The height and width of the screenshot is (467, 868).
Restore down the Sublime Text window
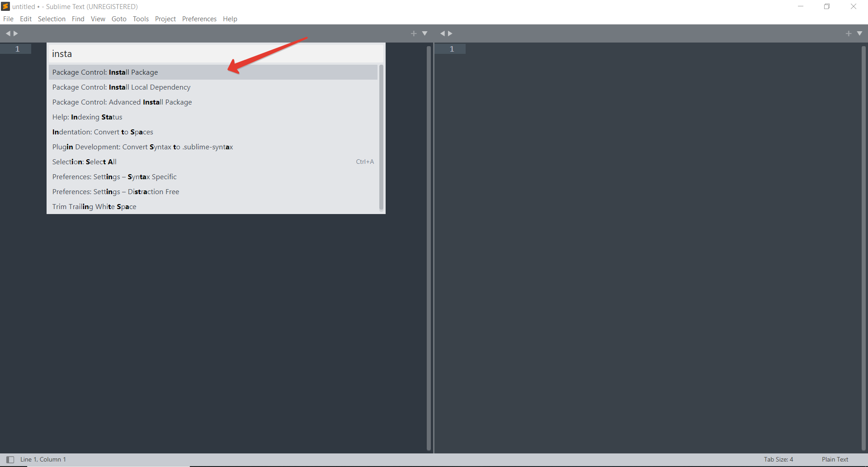[827, 6]
